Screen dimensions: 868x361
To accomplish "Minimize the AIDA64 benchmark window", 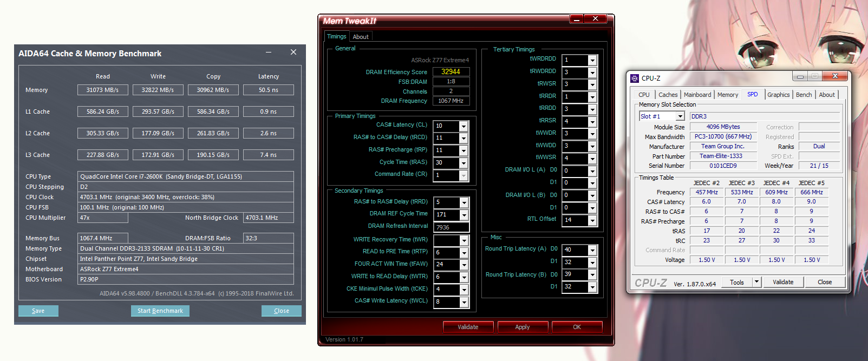I will coord(269,52).
